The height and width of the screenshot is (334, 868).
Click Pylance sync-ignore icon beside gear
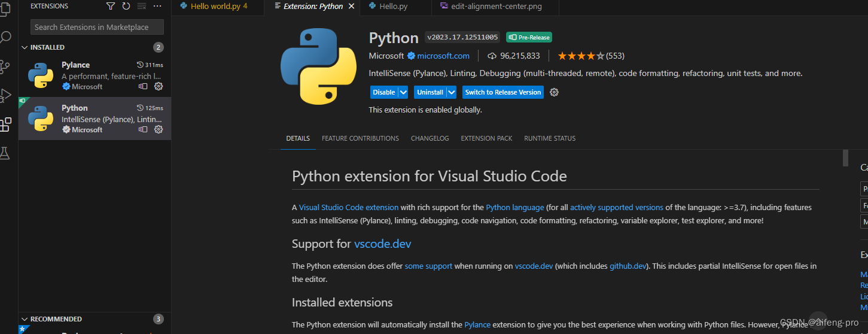click(143, 86)
